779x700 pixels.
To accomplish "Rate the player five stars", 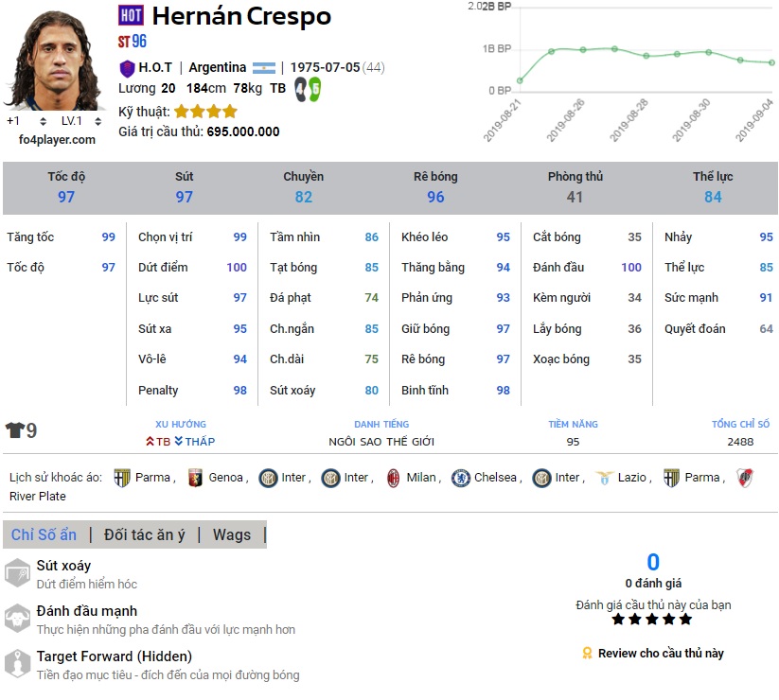I will 685,620.
